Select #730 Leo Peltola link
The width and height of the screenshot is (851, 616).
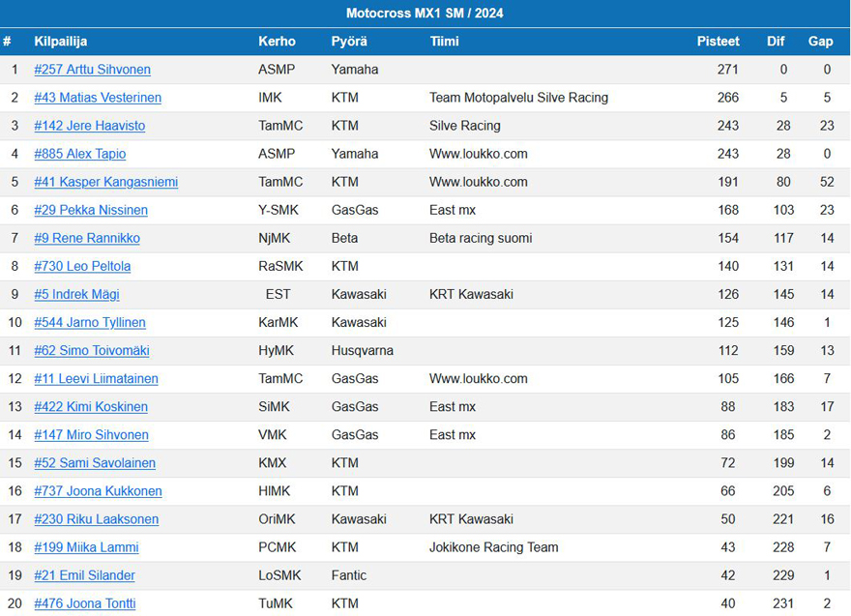[x=82, y=267]
